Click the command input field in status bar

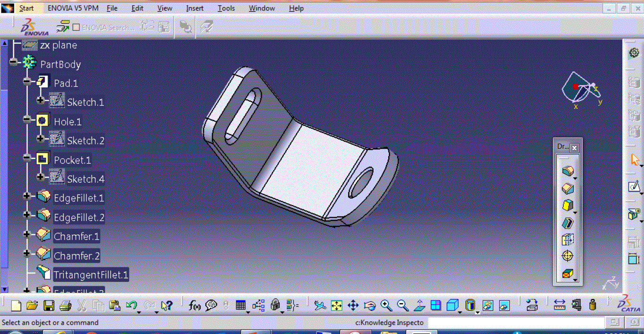pyautogui.click(x=515, y=323)
